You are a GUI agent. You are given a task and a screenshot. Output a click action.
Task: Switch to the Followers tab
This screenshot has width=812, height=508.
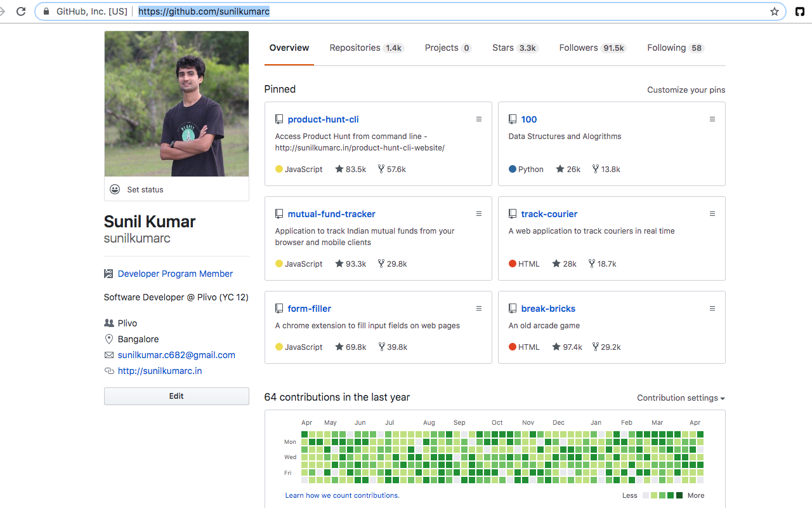577,48
